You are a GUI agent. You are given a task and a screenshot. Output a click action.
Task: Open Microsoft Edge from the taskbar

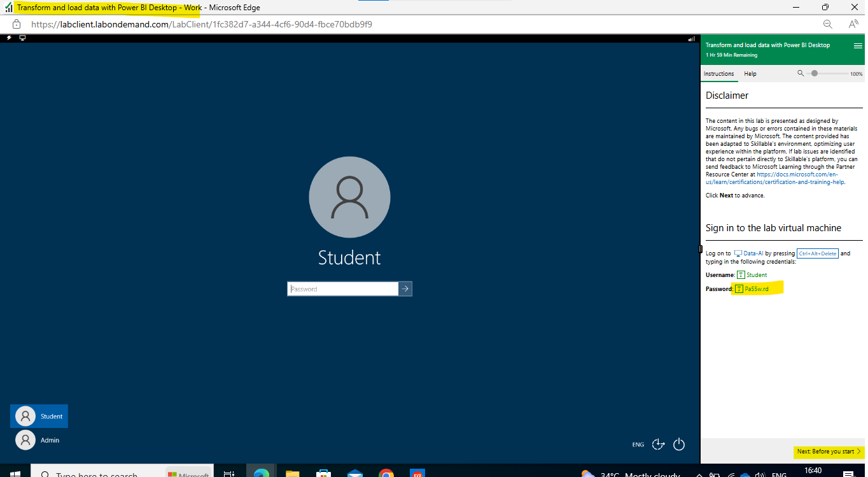pos(261,474)
